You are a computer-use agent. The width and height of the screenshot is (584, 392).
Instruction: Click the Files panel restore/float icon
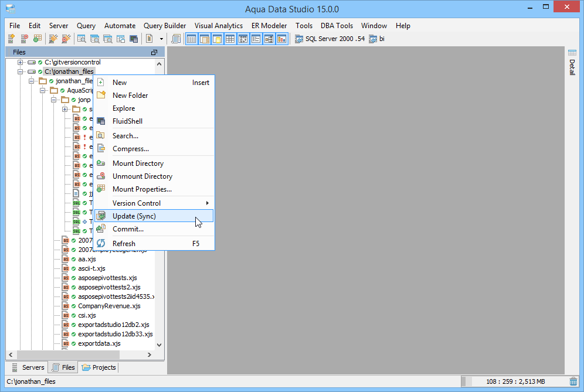[x=154, y=53]
